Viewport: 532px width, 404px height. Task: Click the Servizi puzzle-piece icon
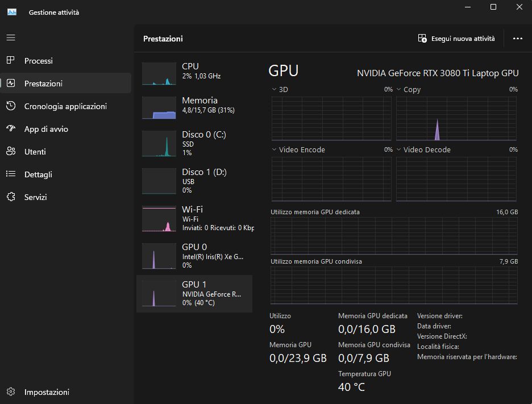click(x=11, y=197)
